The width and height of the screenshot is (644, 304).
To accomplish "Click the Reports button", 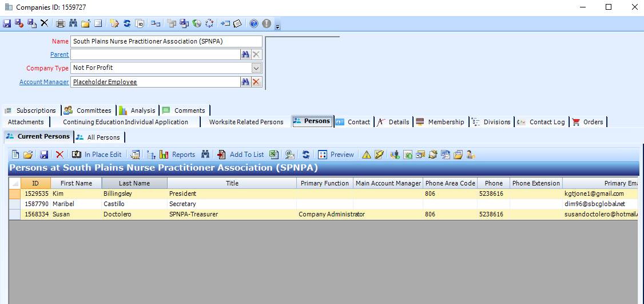I will click(177, 155).
